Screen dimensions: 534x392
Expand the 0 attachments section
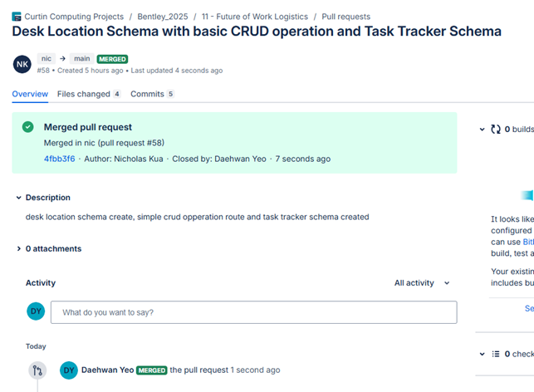click(x=19, y=248)
